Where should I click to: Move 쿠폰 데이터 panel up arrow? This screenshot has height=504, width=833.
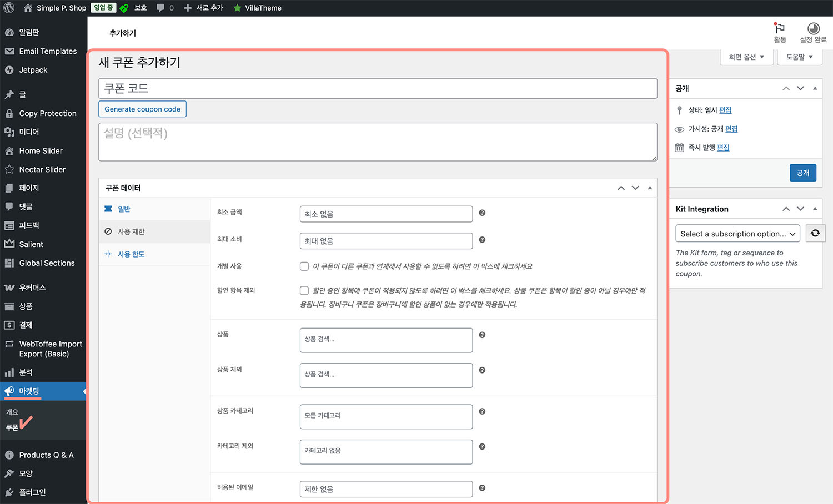pyautogui.click(x=621, y=188)
